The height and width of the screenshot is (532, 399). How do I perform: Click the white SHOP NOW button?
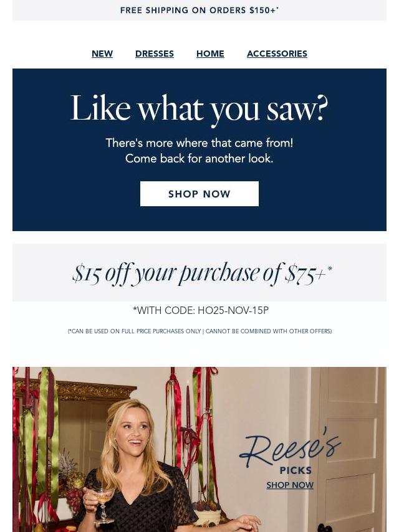coord(199,194)
